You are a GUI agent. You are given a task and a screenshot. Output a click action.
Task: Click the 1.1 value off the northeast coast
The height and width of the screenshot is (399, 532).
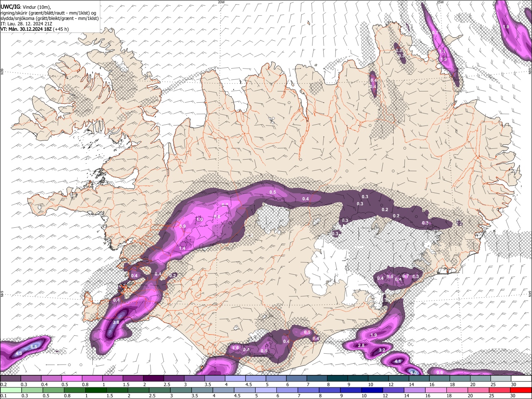[x=442, y=51]
